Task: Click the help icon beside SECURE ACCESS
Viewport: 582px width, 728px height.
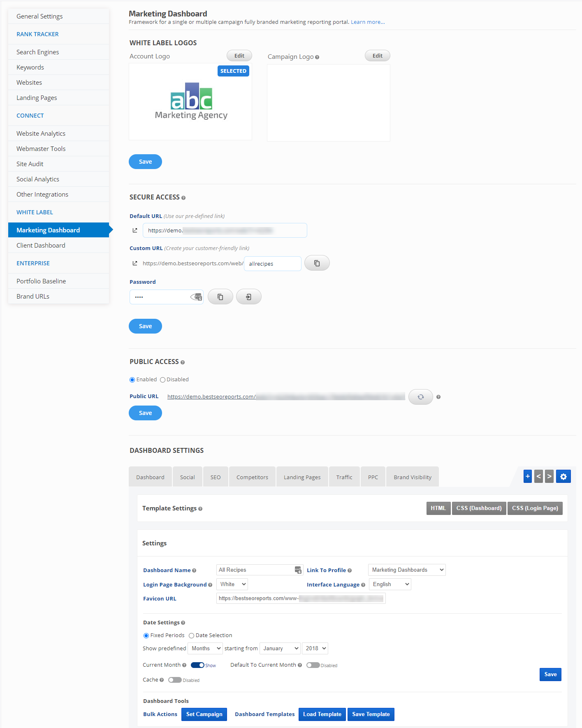Action: point(183,198)
